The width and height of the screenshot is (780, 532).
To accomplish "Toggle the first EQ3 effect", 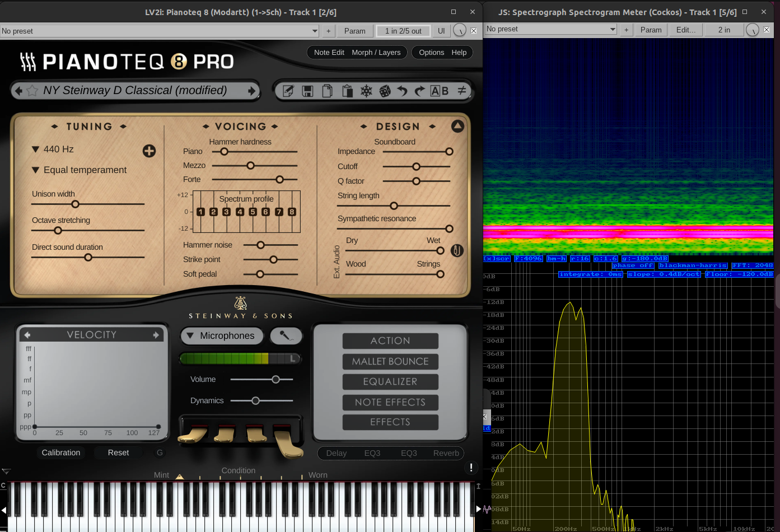I will [x=372, y=453].
